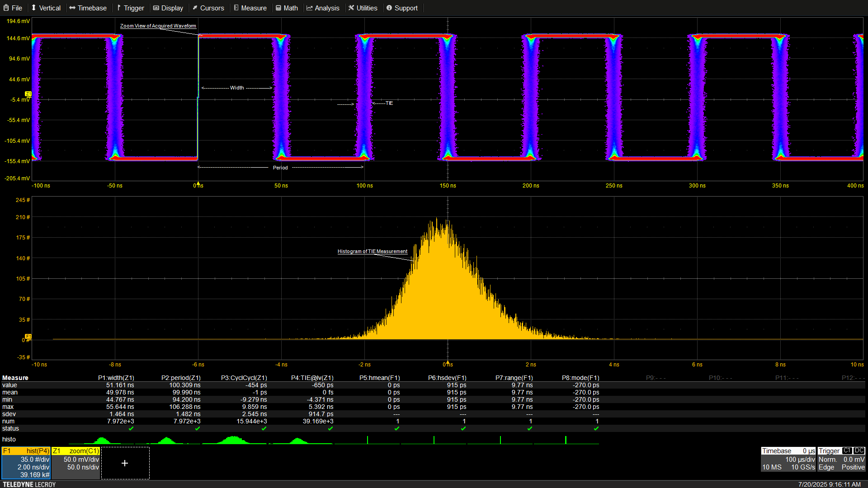Click the 'Histogram of TIE Measurement' label
The image size is (868, 488).
coord(373,251)
